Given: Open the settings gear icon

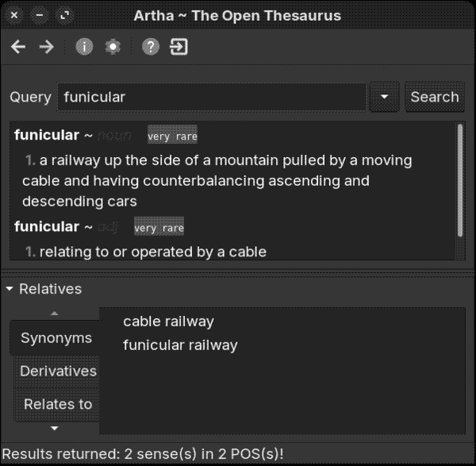Looking at the screenshot, I should [x=113, y=47].
